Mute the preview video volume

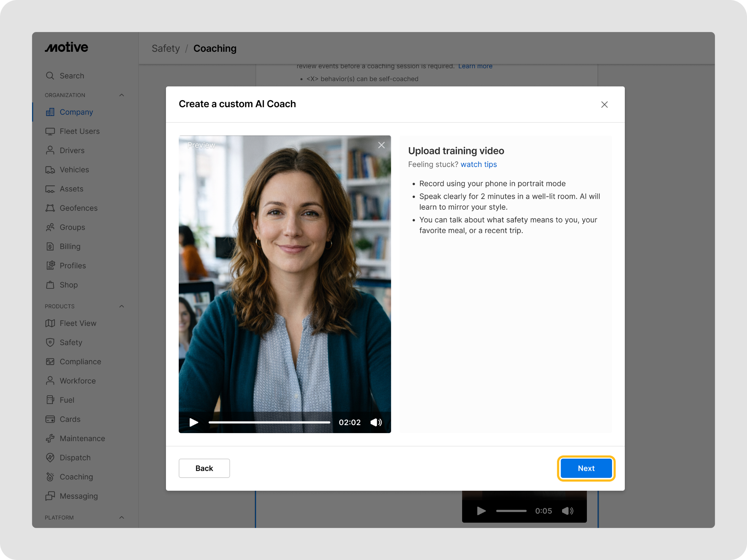(376, 422)
